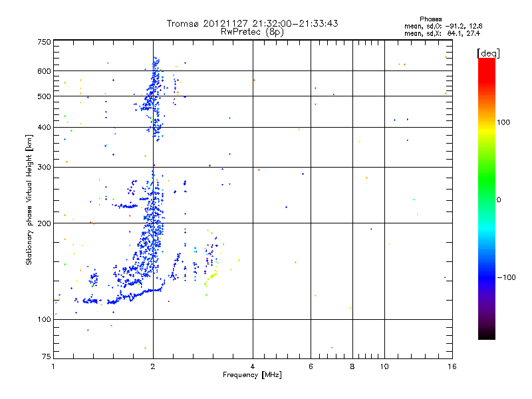Viewport: 532px width, 399px height.
Task: Click the 'Frequency [MHz]' axis title
Action: point(252,375)
